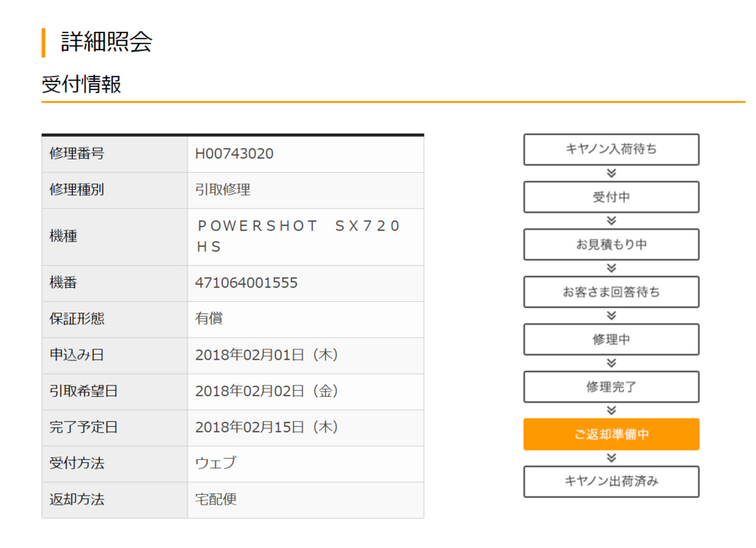This screenshot has width=756, height=548.
Task: Select serial number 471064001555
Action: tap(246, 283)
